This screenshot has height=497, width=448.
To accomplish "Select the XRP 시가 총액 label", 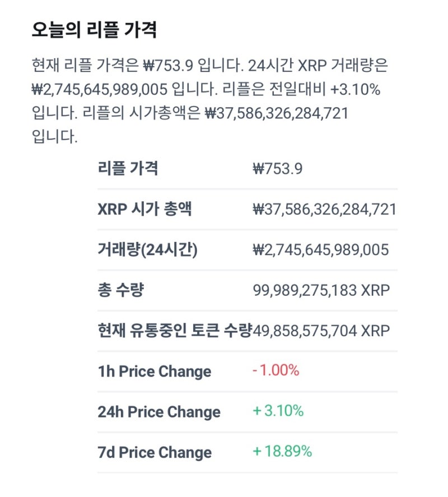I will tap(144, 209).
